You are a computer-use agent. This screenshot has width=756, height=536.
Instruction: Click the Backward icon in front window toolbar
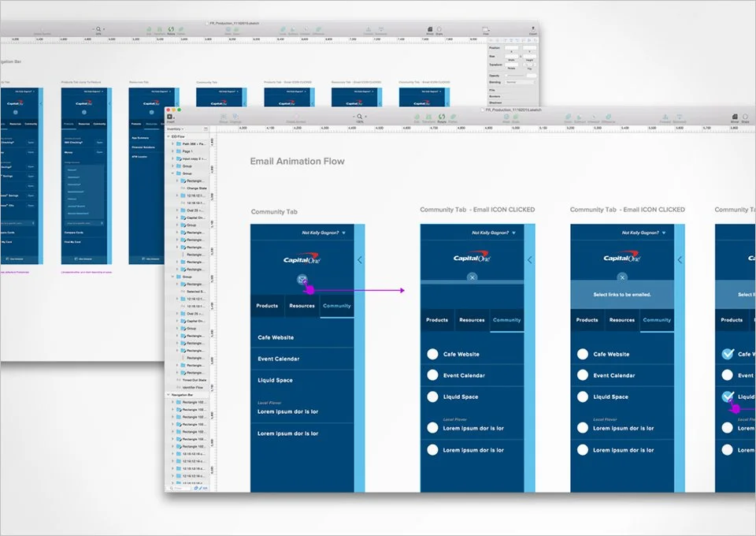point(680,117)
